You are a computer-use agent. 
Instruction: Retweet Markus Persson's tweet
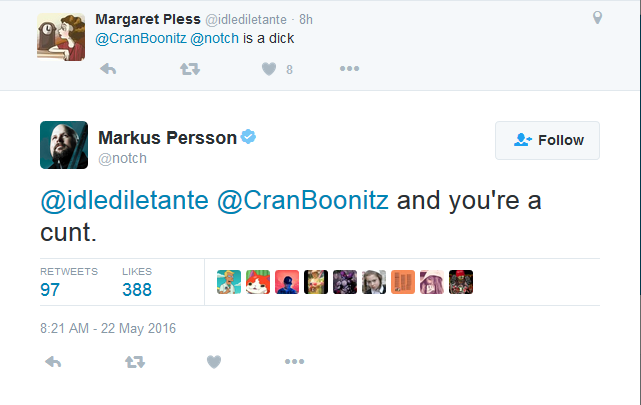pyautogui.click(x=135, y=362)
